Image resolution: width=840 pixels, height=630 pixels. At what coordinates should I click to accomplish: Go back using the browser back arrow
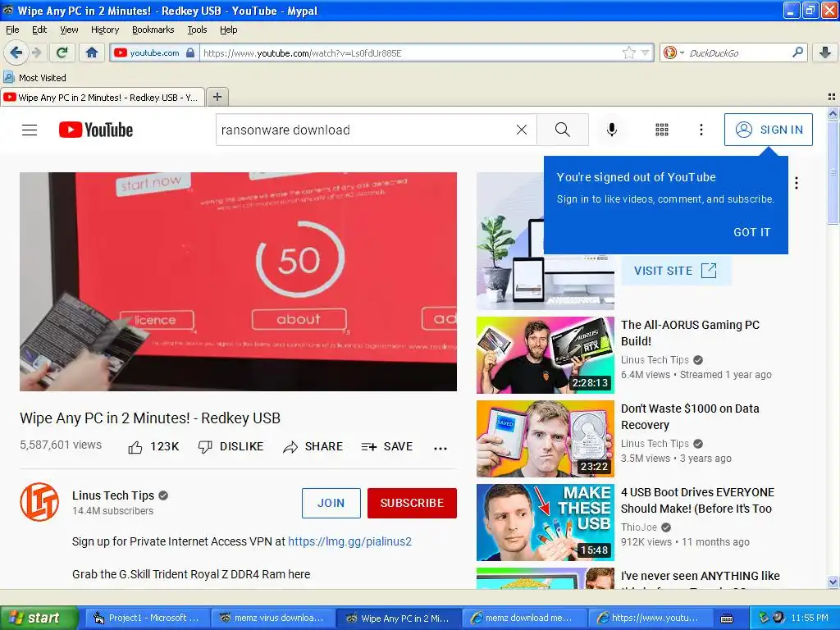16,52
